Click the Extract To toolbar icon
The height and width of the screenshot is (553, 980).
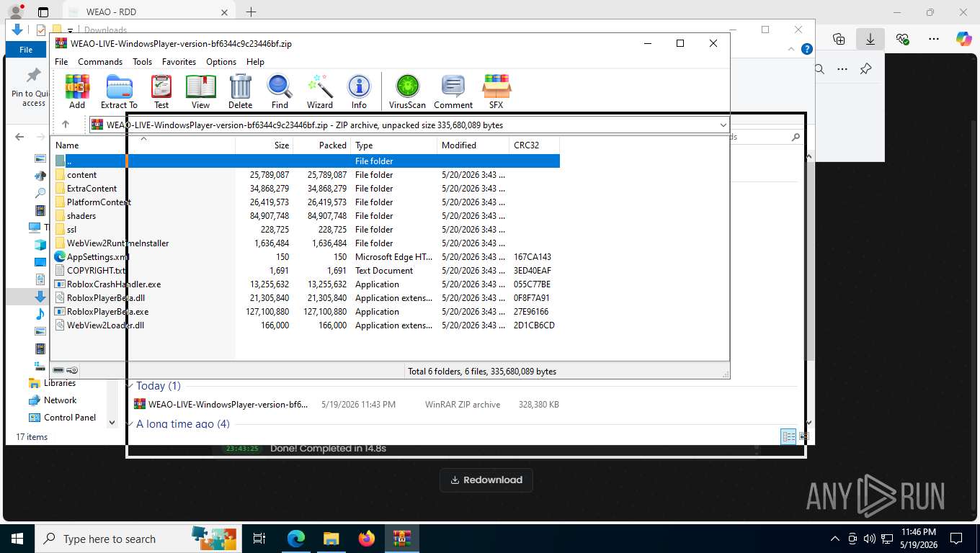pos(119,91)
